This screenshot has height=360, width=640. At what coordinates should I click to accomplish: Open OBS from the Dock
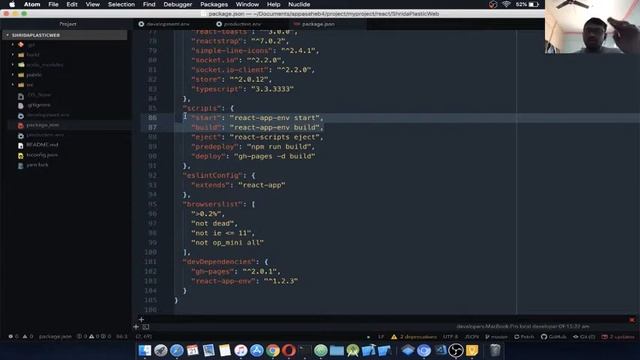(456, 350)
